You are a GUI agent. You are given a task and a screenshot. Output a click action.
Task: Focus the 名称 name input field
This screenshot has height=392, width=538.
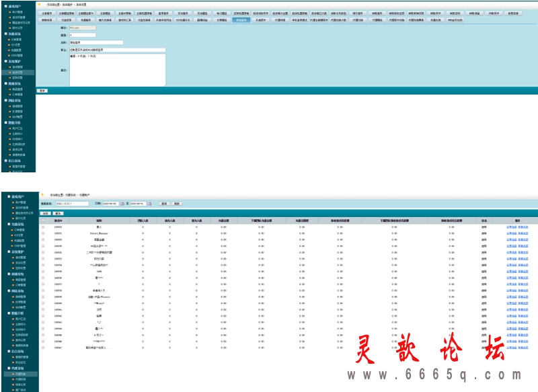pyautogui.click(x=96, y=42)
